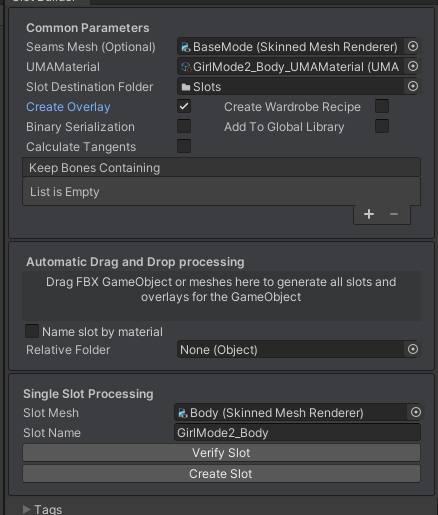Click the Binary Serialization label
The height and width of the screenshot is (515, 438).
[80, 127]
